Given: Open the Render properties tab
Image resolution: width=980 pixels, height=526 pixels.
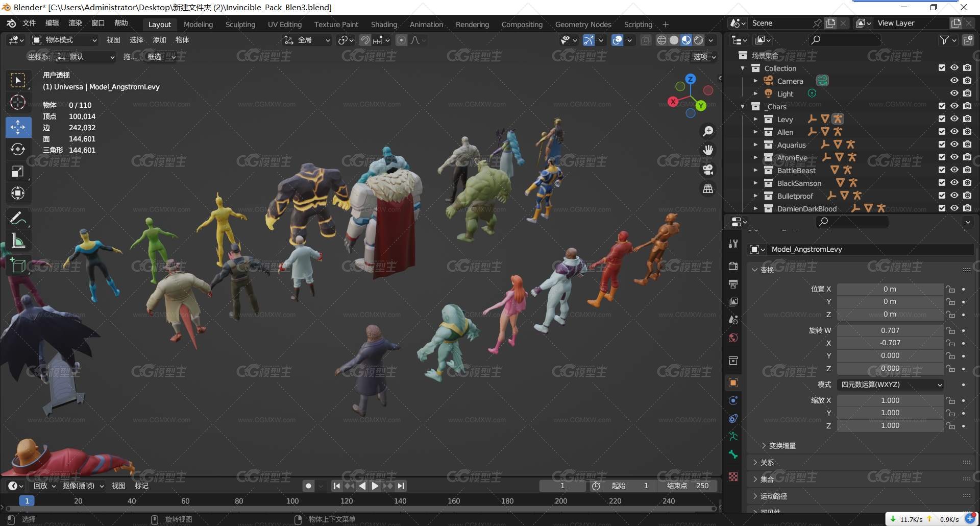Looking at the screenshot, I should [733, 266].
